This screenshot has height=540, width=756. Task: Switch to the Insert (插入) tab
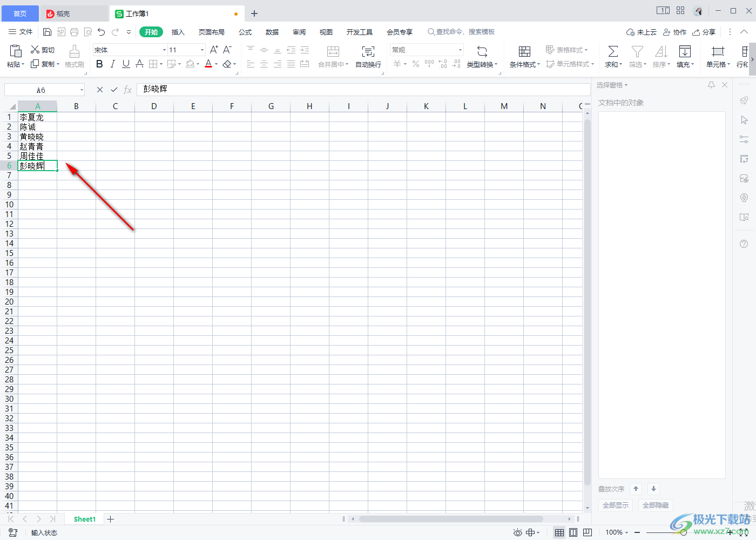tap(178, 32)
